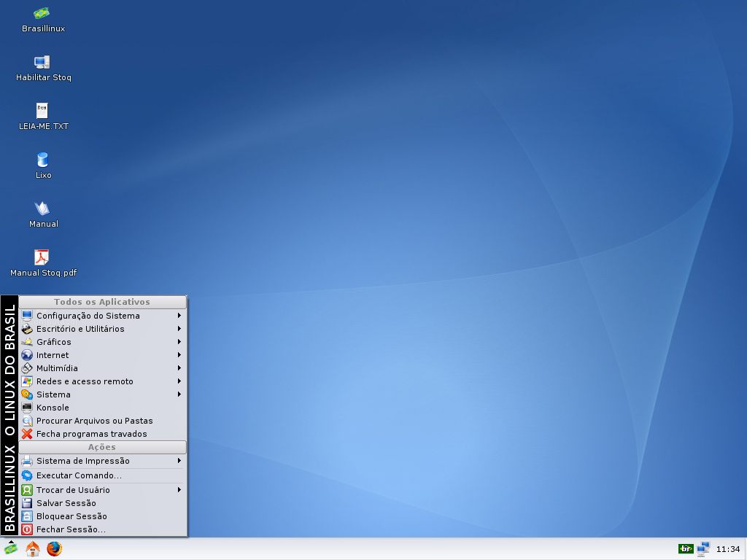This screenshot has height=560, width=747.
Task: Click the network monitor tray icon
Action: click(703, 549)
